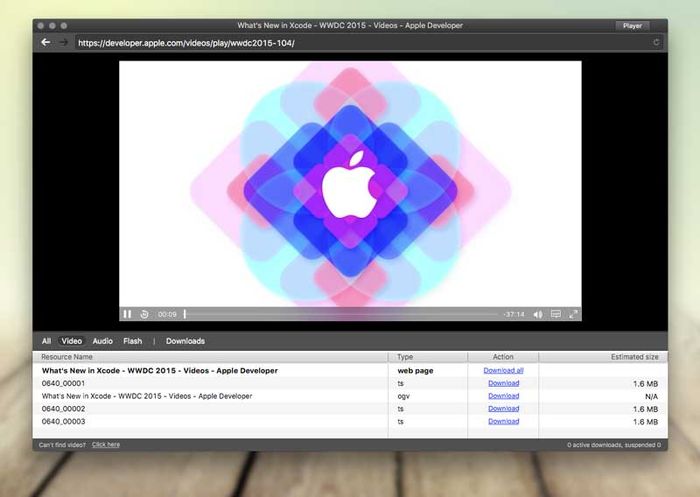This screenshot has height=497, width=700.
Task: Open the Downloads tab
Action: [x=185, y=341]
